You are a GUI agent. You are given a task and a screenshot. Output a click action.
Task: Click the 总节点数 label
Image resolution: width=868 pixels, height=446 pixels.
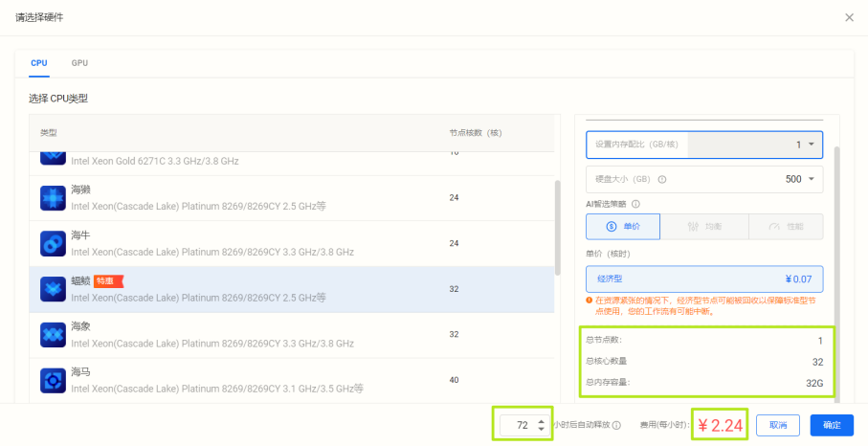point(604,340)
